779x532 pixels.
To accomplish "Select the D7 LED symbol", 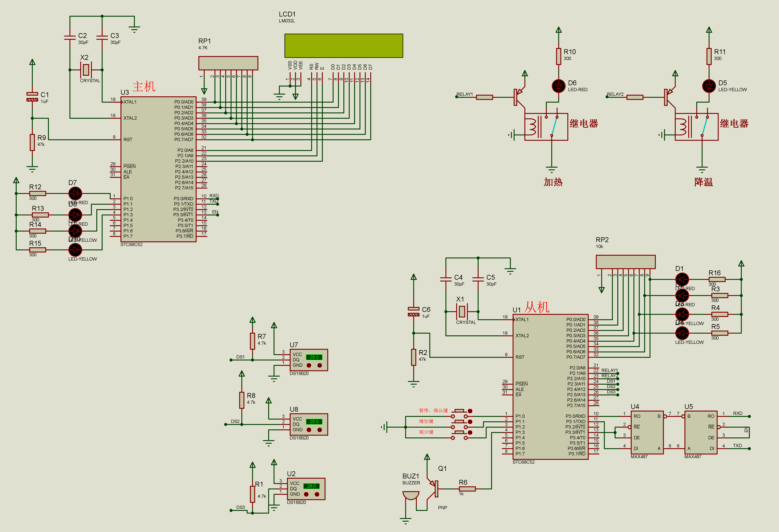I will [x=75, y=193].
